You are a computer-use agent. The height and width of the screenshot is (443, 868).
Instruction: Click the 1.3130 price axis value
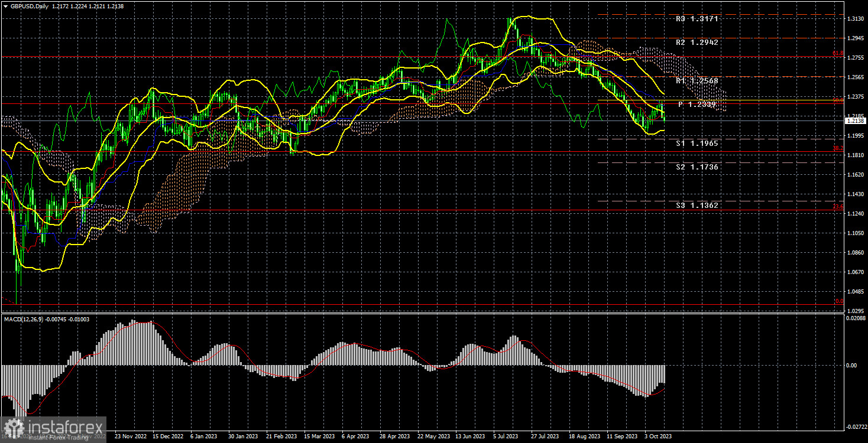point(855,19)
